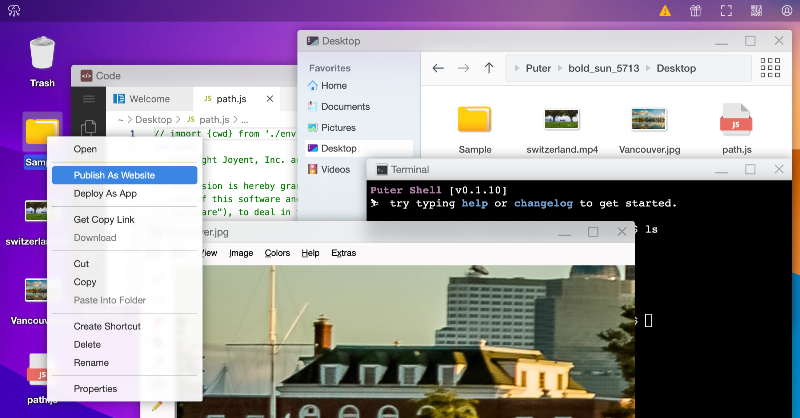Switch file view layout grid icon
The width and height of the screenshot is (800, 418).
(770, 67)
